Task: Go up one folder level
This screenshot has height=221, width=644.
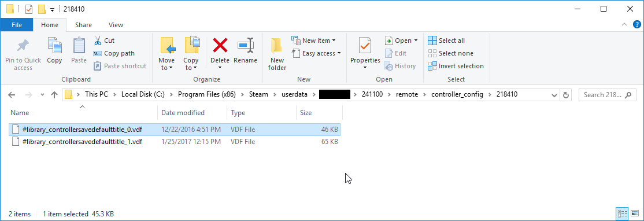Action: (x=54, y=95)
